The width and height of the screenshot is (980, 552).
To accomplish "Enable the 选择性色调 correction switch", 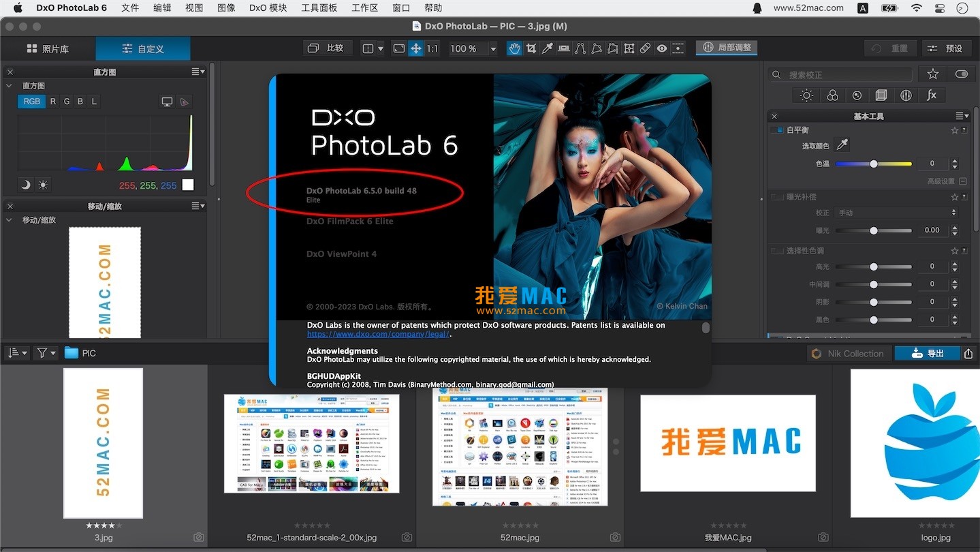I will (776, 251).
